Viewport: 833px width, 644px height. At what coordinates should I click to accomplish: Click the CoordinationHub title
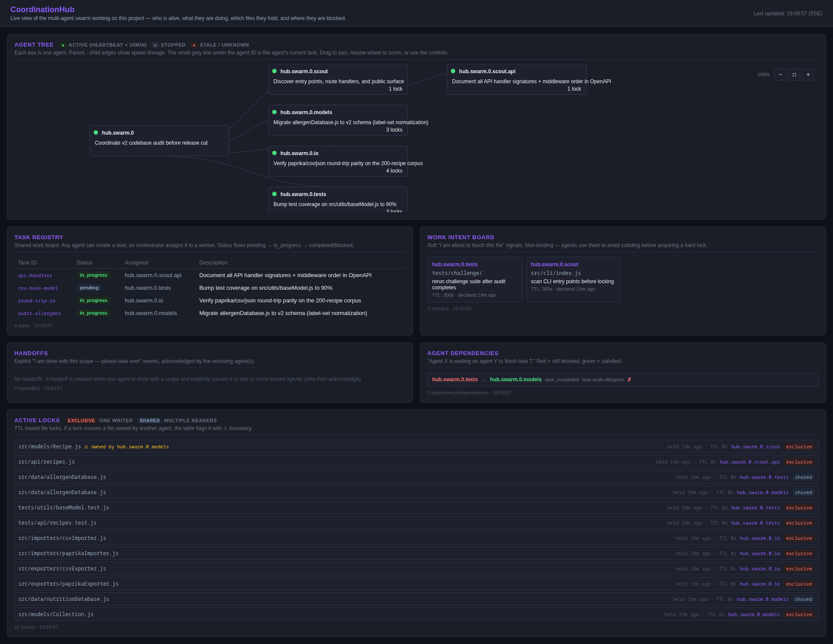click(42, 10)
